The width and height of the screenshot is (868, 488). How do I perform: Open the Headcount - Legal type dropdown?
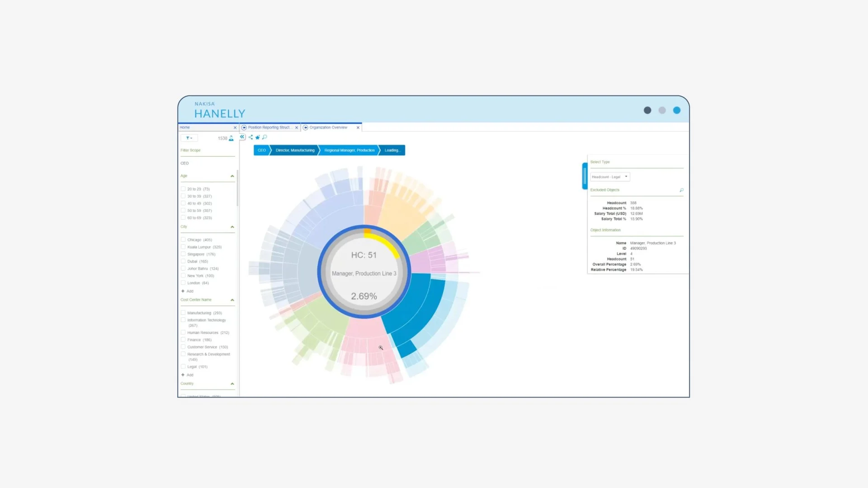610,177
